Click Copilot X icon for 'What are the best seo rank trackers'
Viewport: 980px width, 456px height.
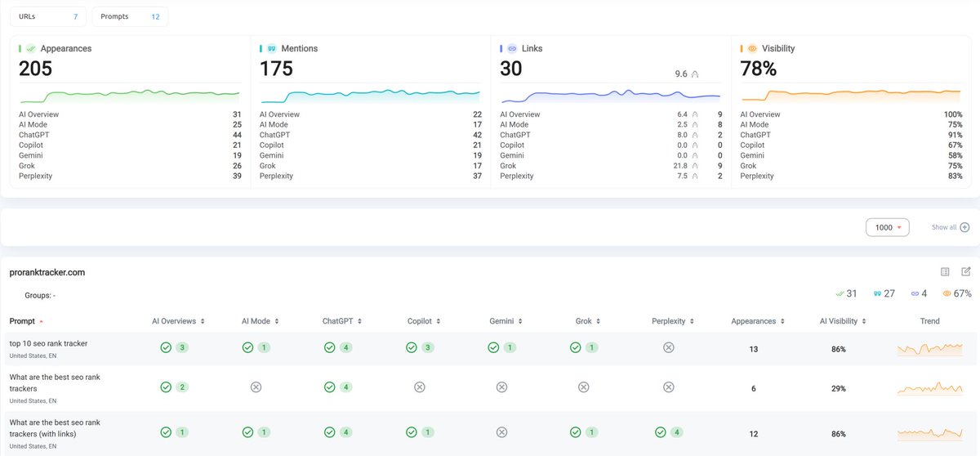pyautogui.click(x=419, y=387)
